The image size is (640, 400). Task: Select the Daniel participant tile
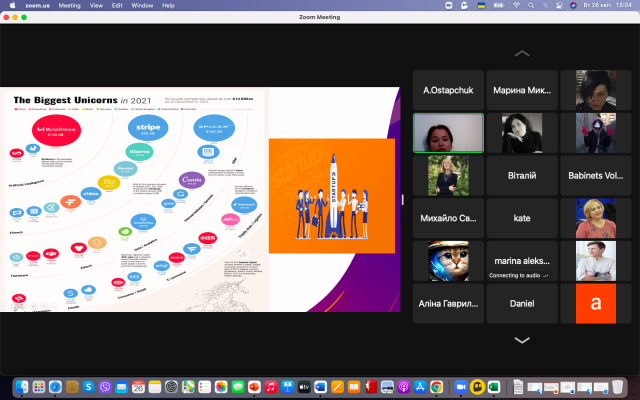tap(522, 304)
